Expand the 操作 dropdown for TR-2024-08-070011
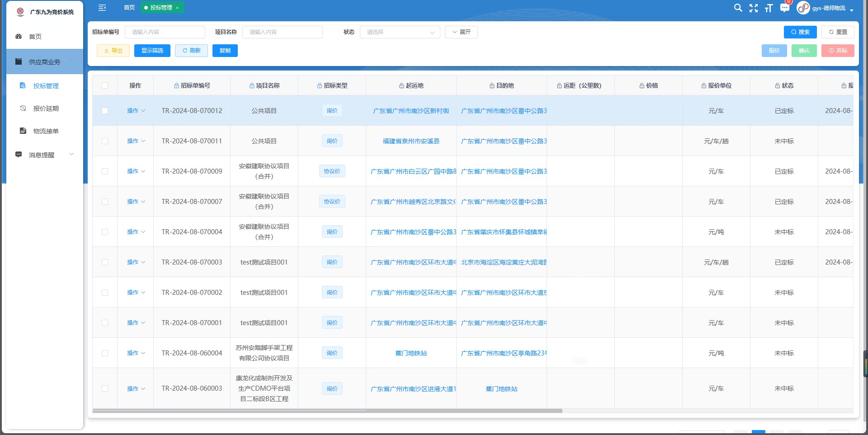Screen dimensions: 868x435 click(136, 141)
